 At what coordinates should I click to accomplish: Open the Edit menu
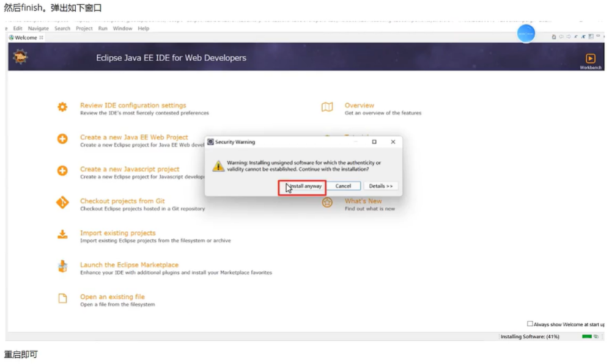18,28
